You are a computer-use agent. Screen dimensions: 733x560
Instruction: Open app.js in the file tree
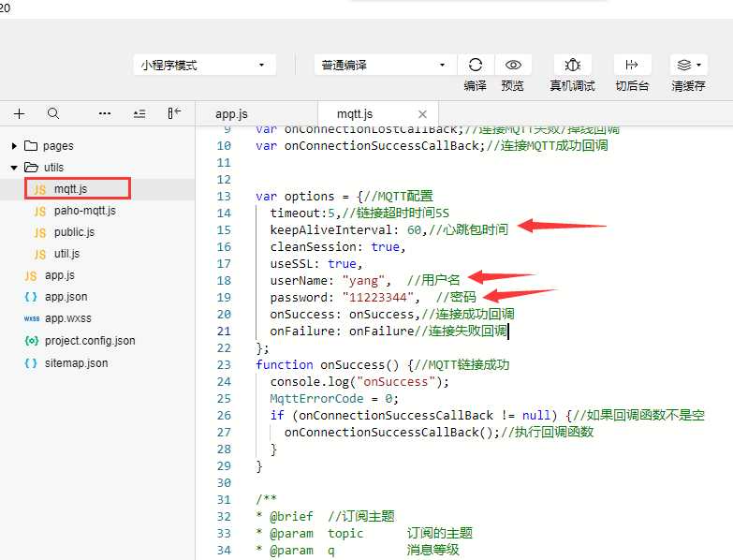pyautogui.click(x=59, y=275)
